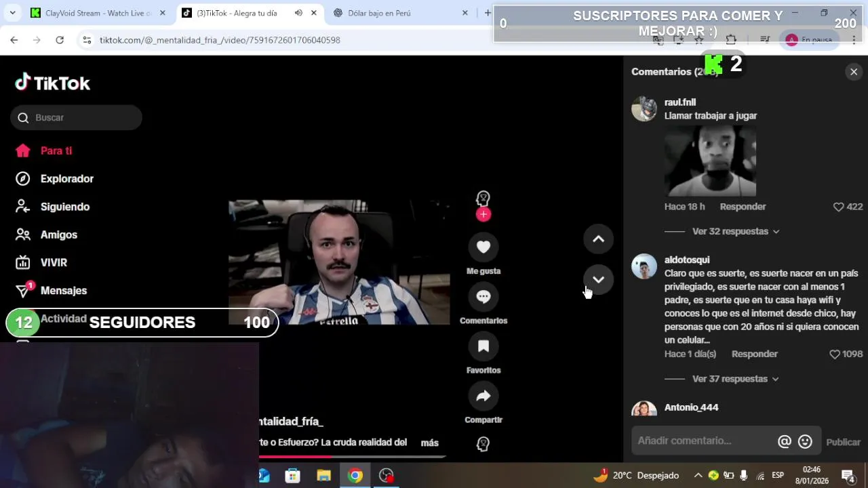This screenshot has height=488, width=868.
Task: Follow the creator with the red plus
Action: (x=483, y=214)
